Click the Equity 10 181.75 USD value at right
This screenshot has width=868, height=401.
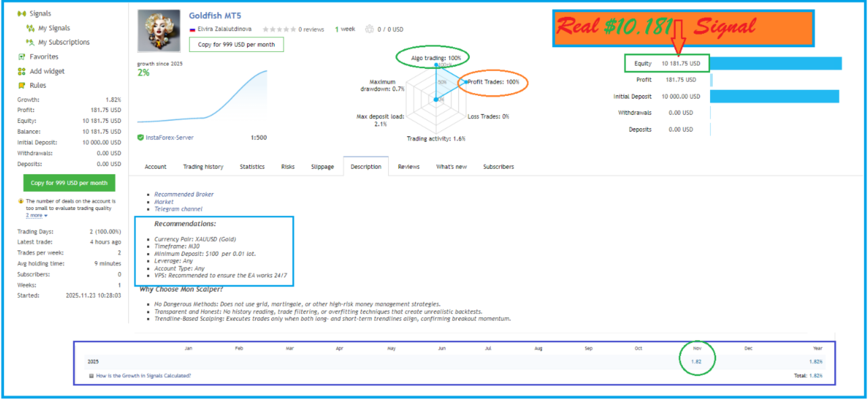coord(681,64)
